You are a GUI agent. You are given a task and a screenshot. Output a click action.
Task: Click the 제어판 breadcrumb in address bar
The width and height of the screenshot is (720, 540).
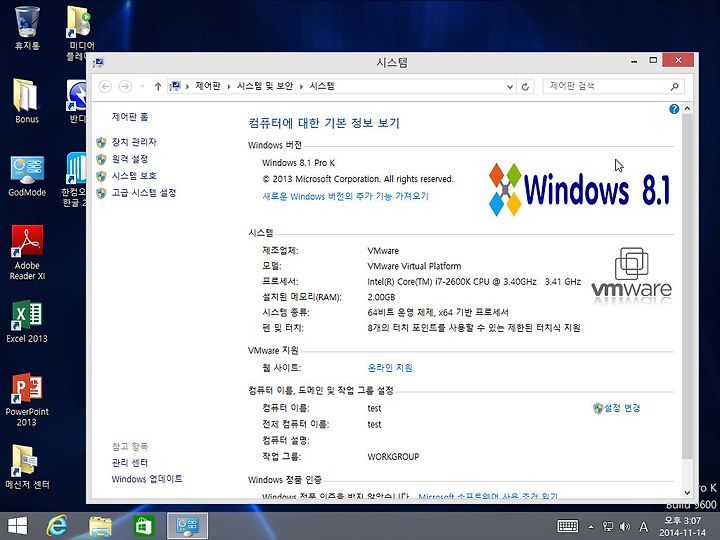[208, 86]
